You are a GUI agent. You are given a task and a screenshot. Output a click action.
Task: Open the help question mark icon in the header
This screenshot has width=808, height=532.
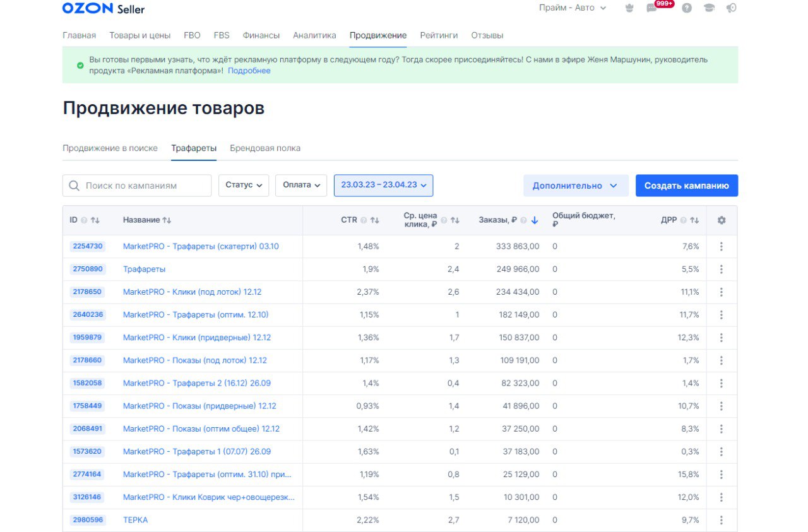pos(687,8)
